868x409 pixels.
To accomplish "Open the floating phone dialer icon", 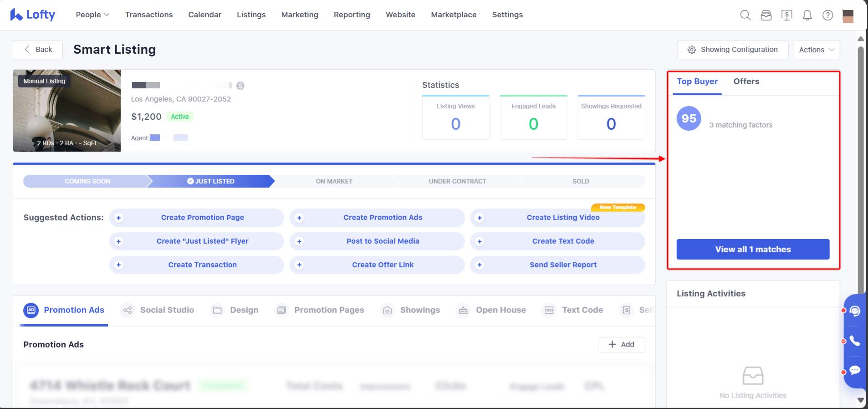I will (x=855, y=341).
